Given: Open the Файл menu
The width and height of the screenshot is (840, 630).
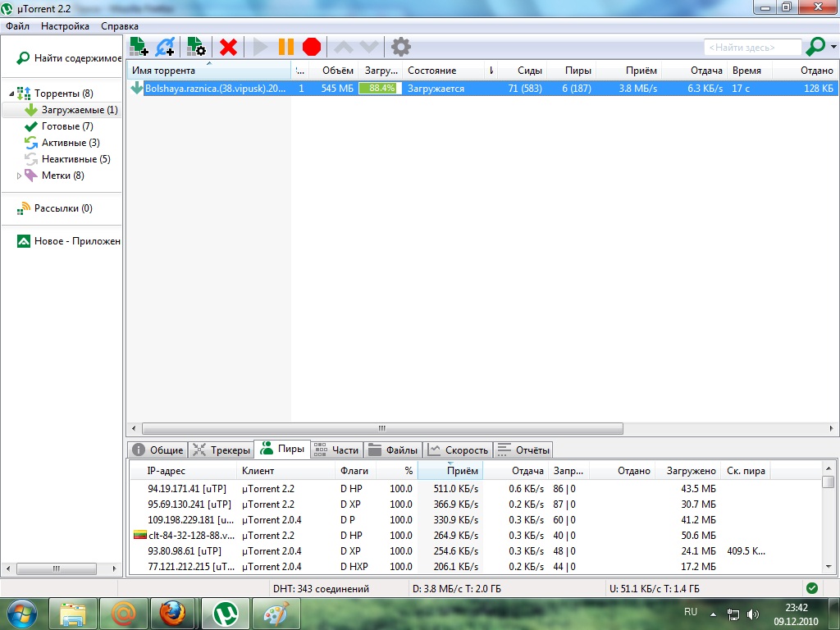Looking at the screenshot, I should 18,26.
